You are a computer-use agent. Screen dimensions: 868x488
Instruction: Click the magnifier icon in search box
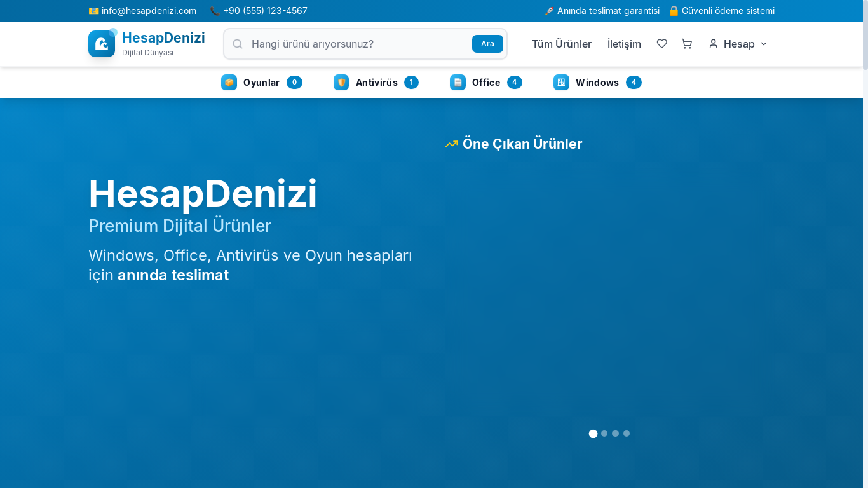pyautogui.click(x=238, y=44)
